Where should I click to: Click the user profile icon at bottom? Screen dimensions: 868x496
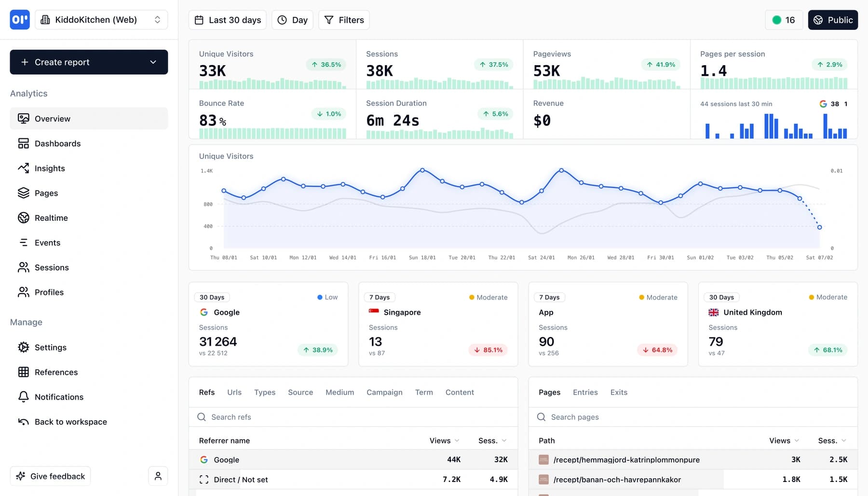pyautogui.click(x=158, y=476)
